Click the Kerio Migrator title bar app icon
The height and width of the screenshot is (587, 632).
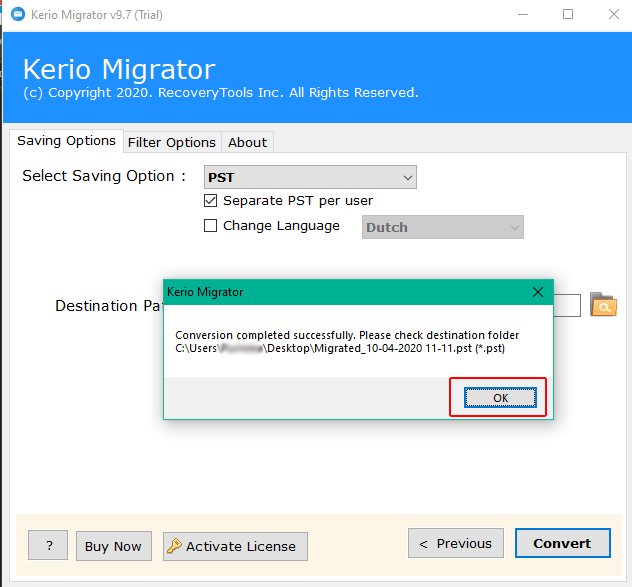[17, 15]
